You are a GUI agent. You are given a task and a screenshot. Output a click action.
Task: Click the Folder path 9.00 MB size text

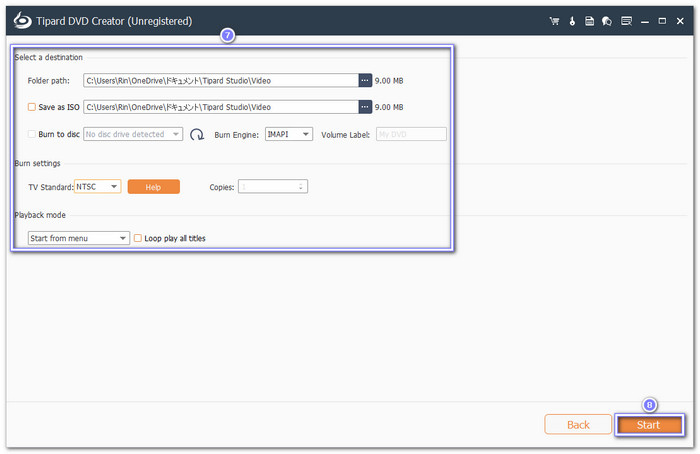(x=389, y=81)
